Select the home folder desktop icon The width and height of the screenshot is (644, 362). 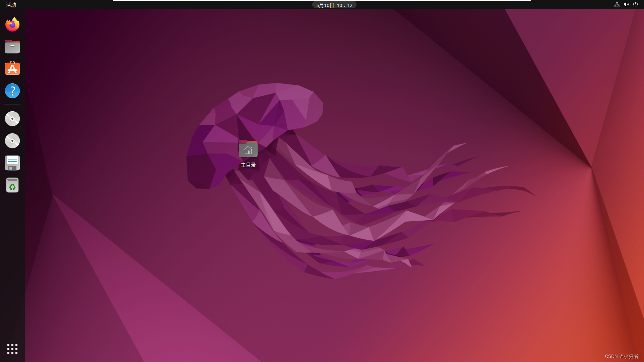pyautogui.click(x=248, y=149)
